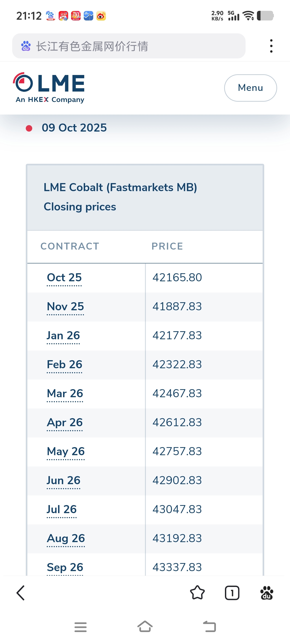Open Baidu home via bottom paw icon
Image resolution: width=290 pixels, height=644 pixels.
(x=267, y=593)
